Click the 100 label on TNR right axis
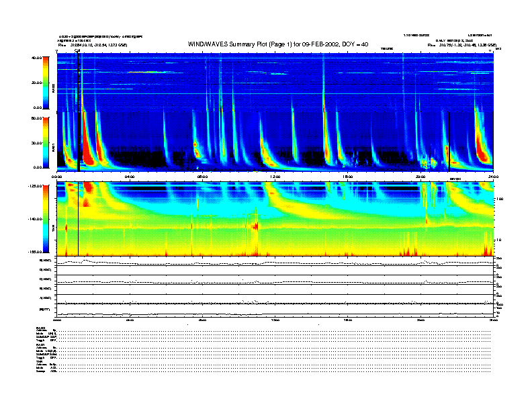 500,199
